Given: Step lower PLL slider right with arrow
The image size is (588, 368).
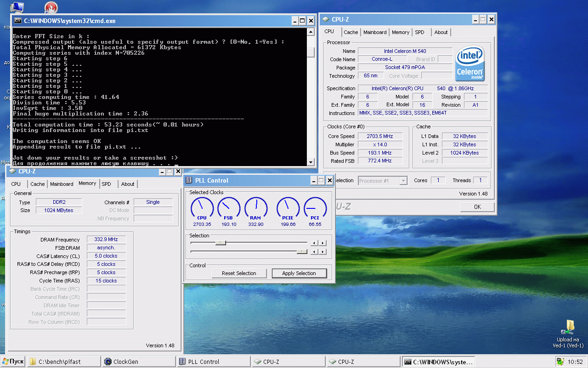Looking at the screenshot, I should point(323,252).
